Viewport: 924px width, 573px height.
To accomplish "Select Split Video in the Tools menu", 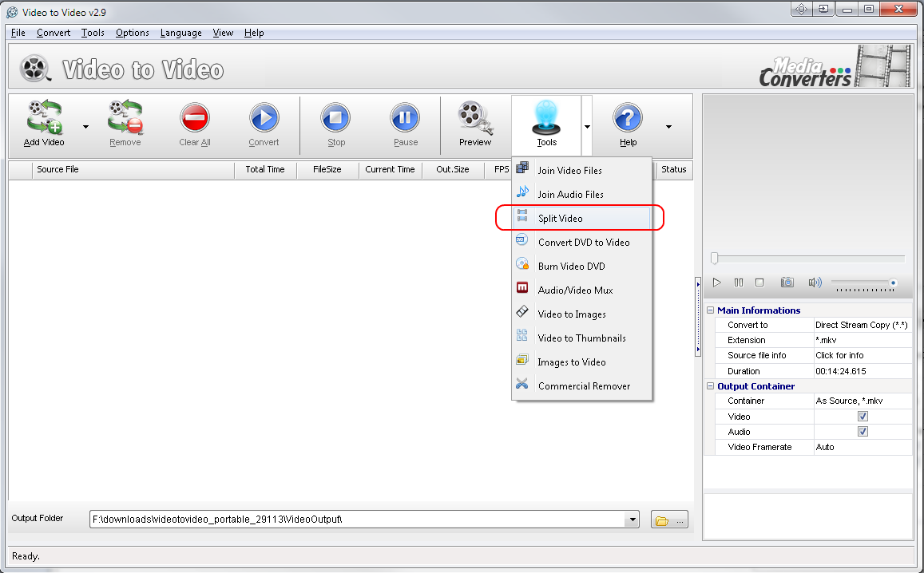I will pyautogui.click(x=582, y=219).
